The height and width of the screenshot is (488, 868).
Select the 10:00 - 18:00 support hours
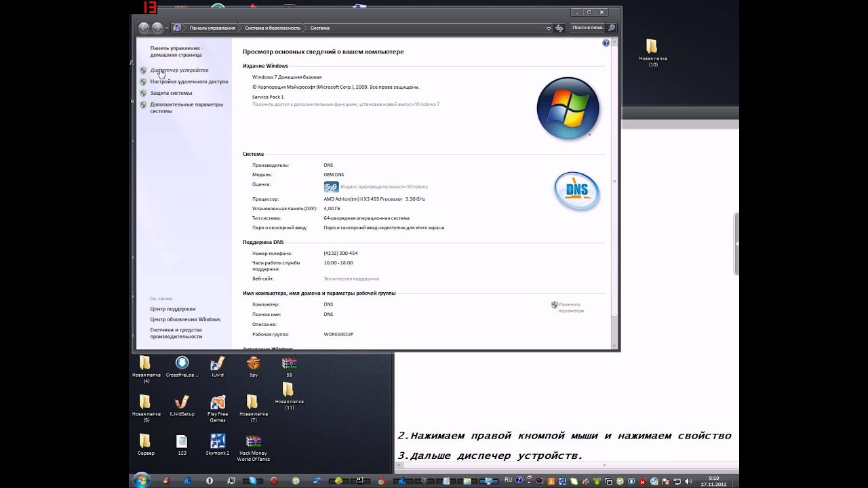coord(338,263)
